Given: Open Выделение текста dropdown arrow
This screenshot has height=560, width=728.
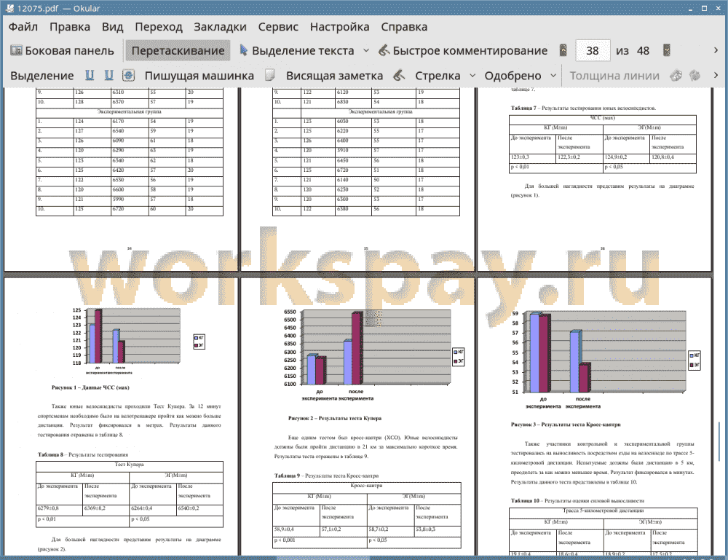Looking at the screenshot, I should 366,51.
